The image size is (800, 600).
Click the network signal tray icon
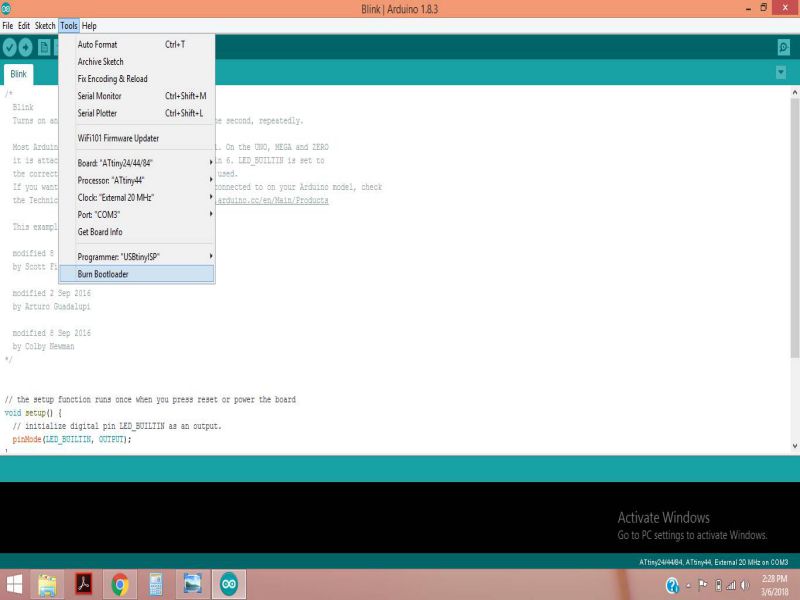pyautogui.click(x=731, y=585)
